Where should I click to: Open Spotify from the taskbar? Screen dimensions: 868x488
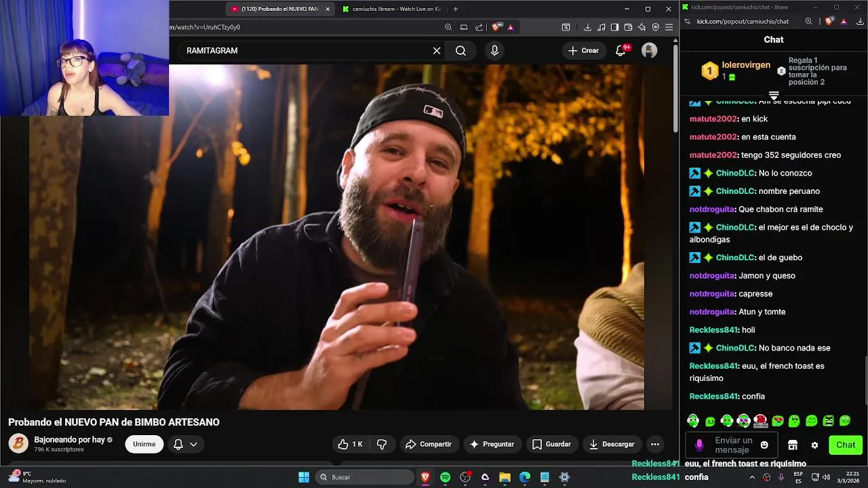(x=446, y=477)
